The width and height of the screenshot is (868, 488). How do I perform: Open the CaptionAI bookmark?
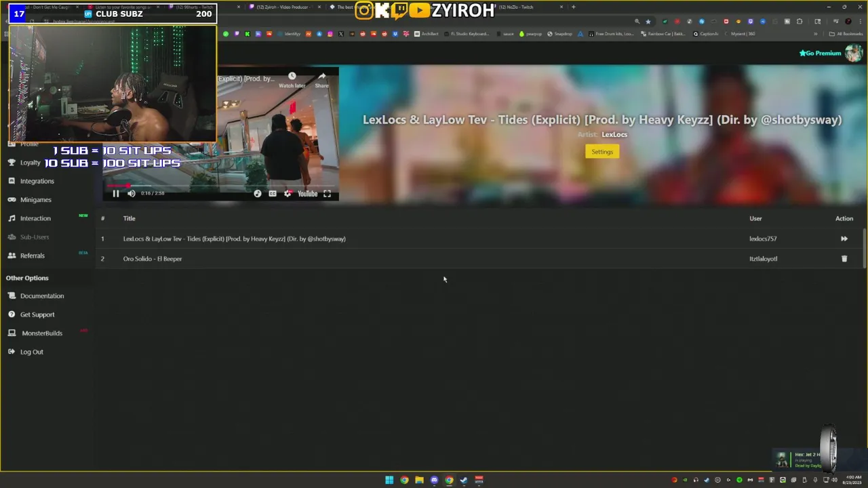point(706,34)
